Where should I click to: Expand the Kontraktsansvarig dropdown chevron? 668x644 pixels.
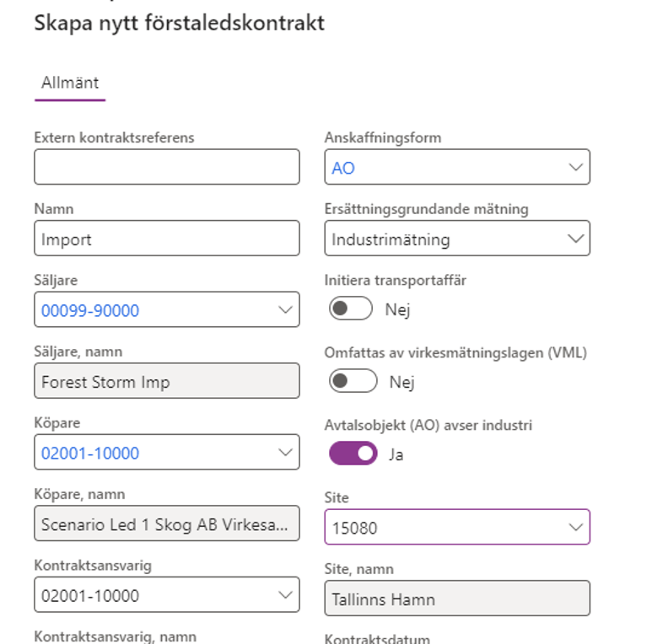[285, 596]
